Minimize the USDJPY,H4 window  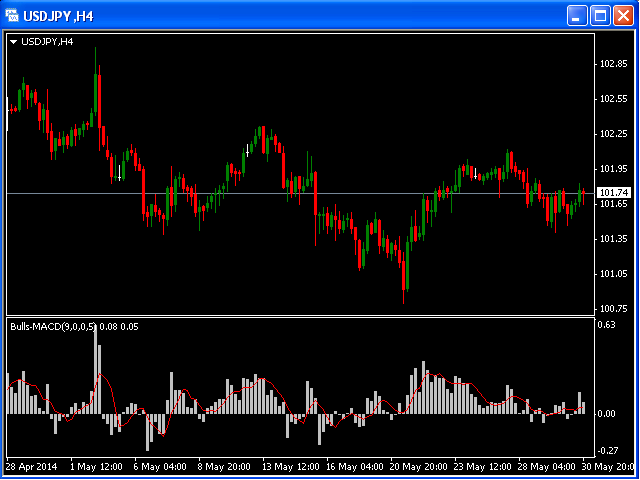click(576, 16)
